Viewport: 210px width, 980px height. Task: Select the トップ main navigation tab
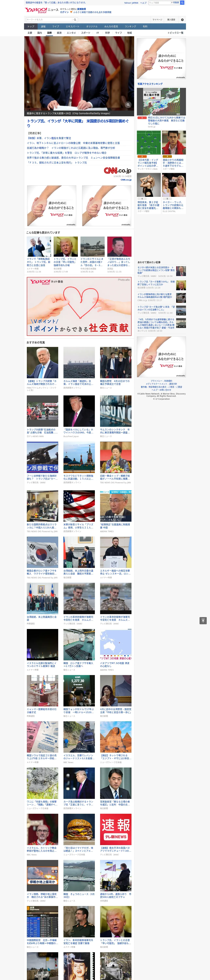31,27
